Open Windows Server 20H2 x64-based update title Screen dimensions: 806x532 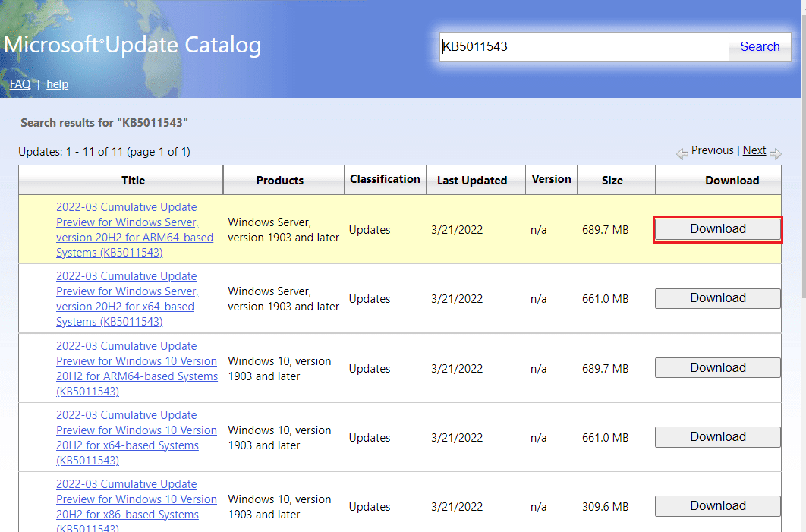[x=128, y=299]
